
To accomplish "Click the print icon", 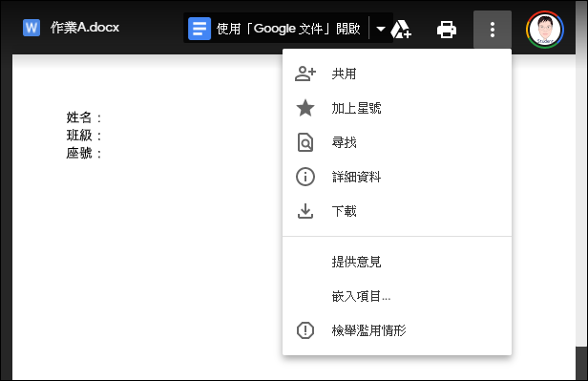I will tap(447, 30).
